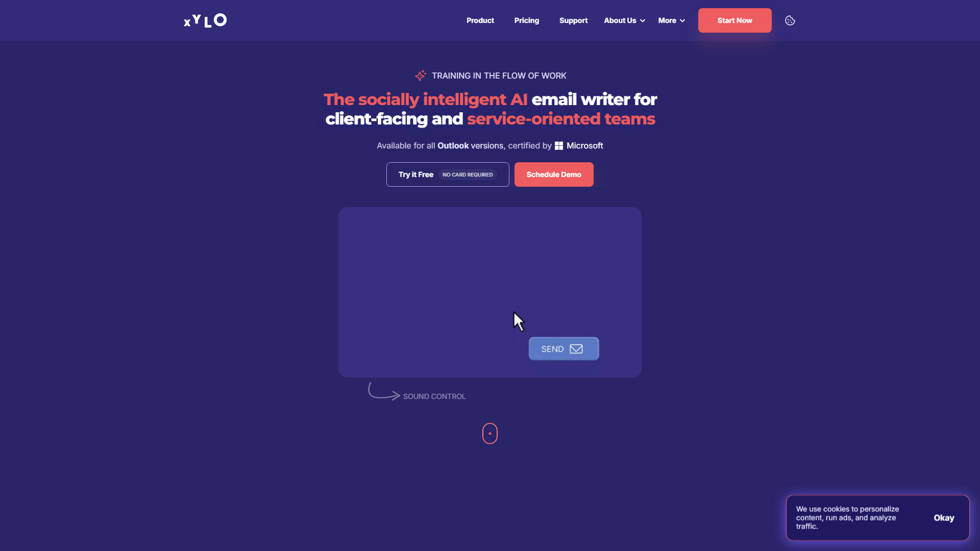Click the email envelope icon on SEND button
This screenshot has height=551, width=980.
tap(576, 348)
